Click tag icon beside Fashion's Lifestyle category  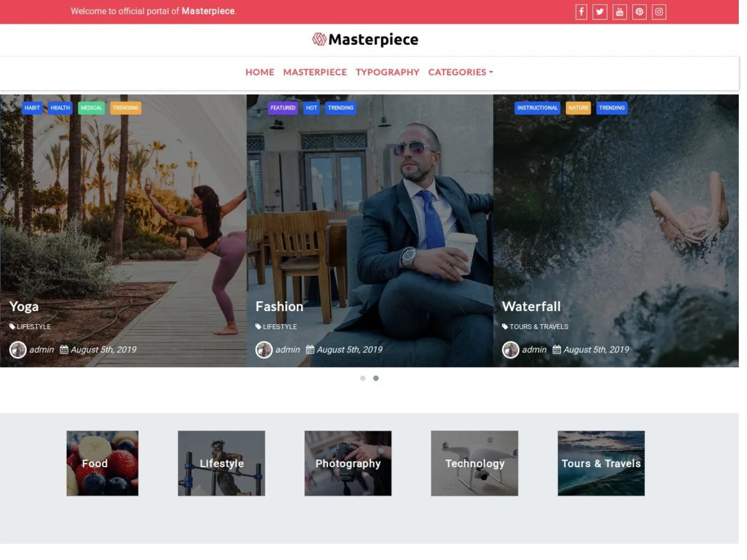pyautogui.click(x=258, y=327)
